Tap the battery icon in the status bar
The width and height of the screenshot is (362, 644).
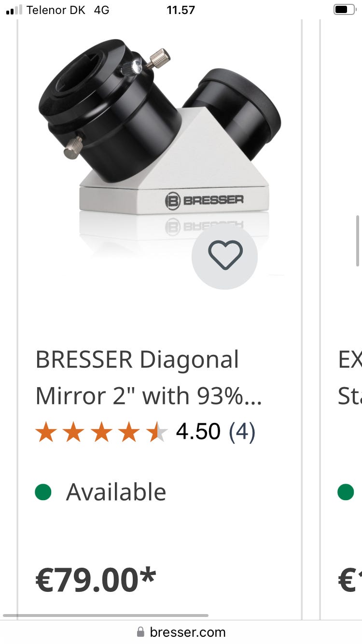point(344,10)
